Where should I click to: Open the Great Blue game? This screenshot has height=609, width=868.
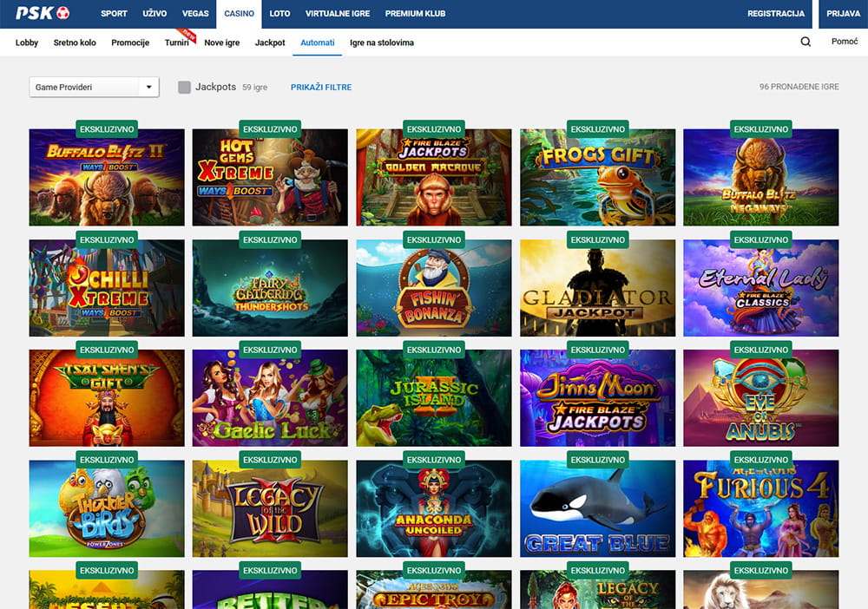coord(598,508)
